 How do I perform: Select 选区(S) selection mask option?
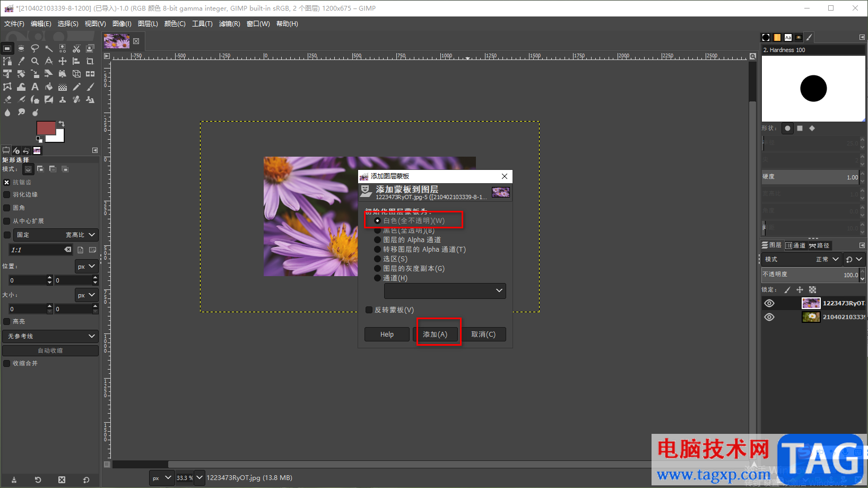[391, 259]
